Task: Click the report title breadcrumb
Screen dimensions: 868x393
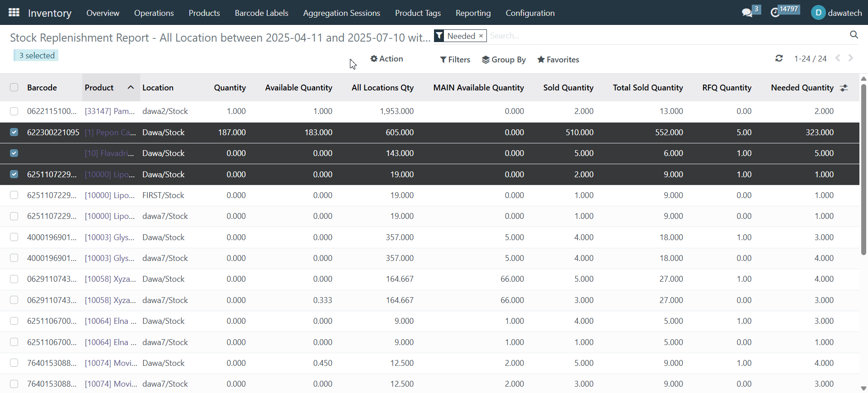Action: click(x=220, y=38)
